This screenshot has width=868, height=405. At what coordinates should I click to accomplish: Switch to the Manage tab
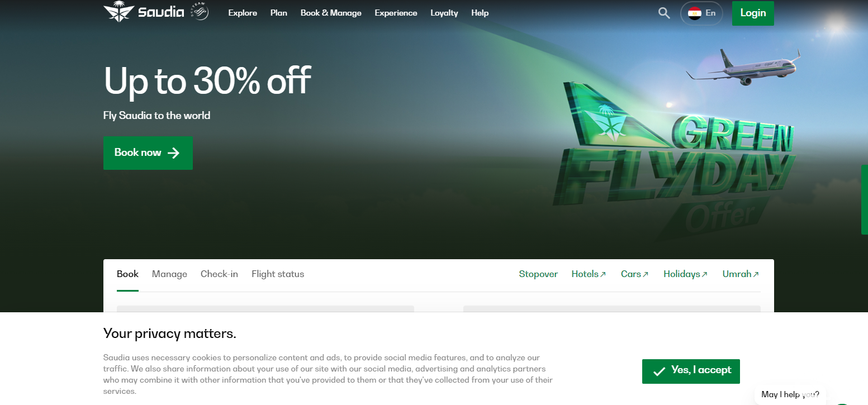pos(169,274)
